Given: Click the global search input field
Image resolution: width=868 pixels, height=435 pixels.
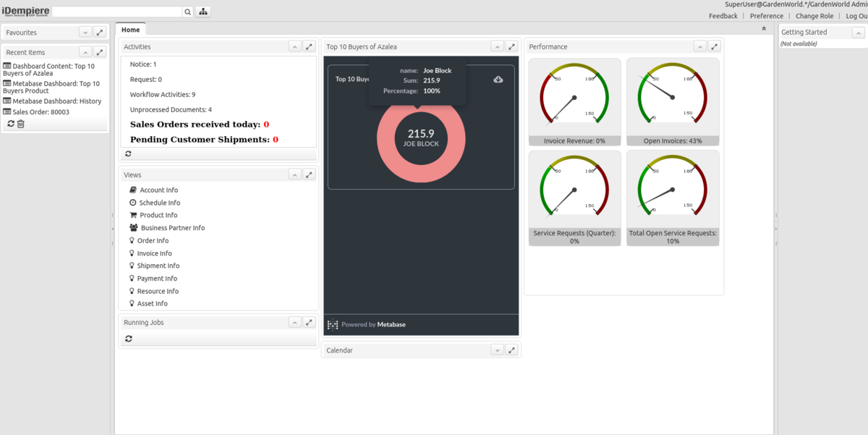Looking at the screenshot, I should click(116, 12).
